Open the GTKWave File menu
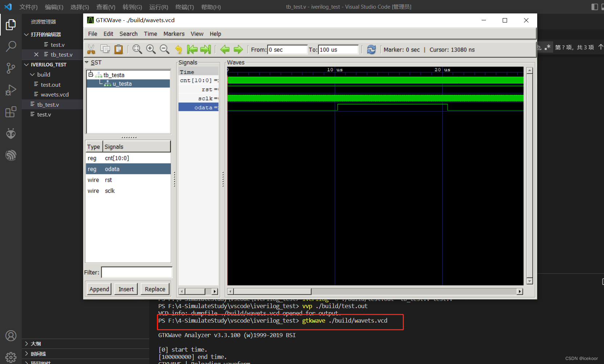The width and height of the screenshot is (604, 364). pos(93,34)
